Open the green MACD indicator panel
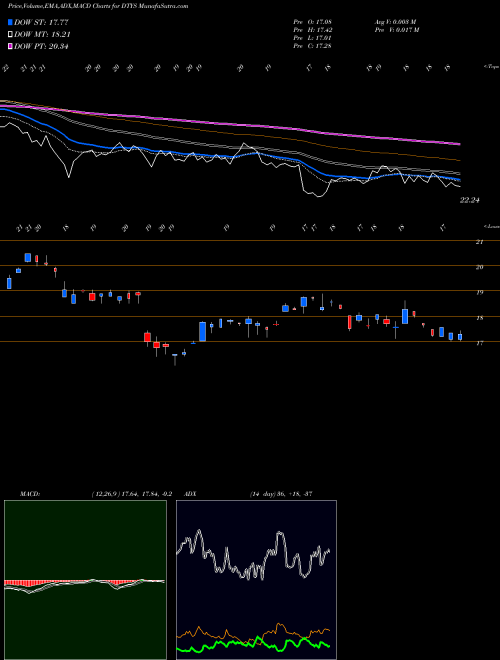The height and width of the screenshot is (660, 500). point(85,580)
